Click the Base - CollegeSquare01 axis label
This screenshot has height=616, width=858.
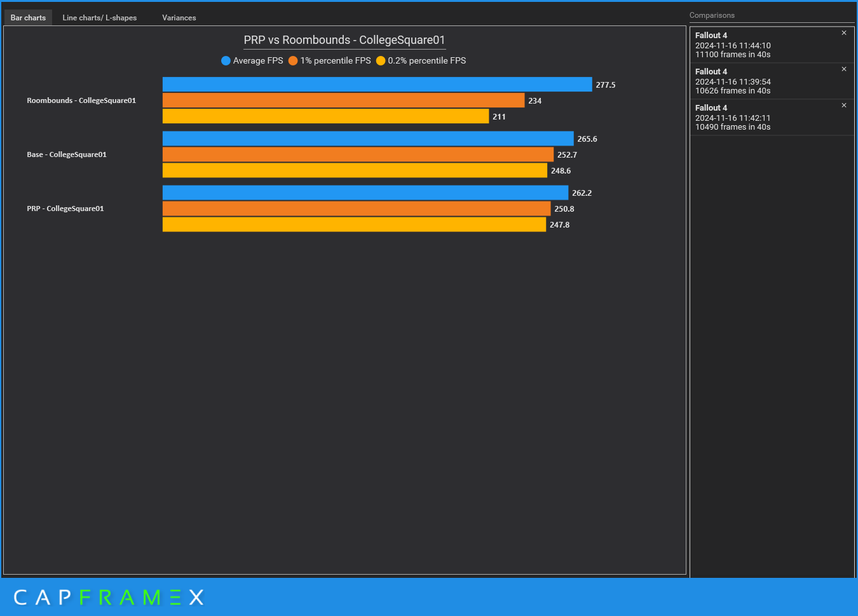pyautogui.click(x=67, y=154)
